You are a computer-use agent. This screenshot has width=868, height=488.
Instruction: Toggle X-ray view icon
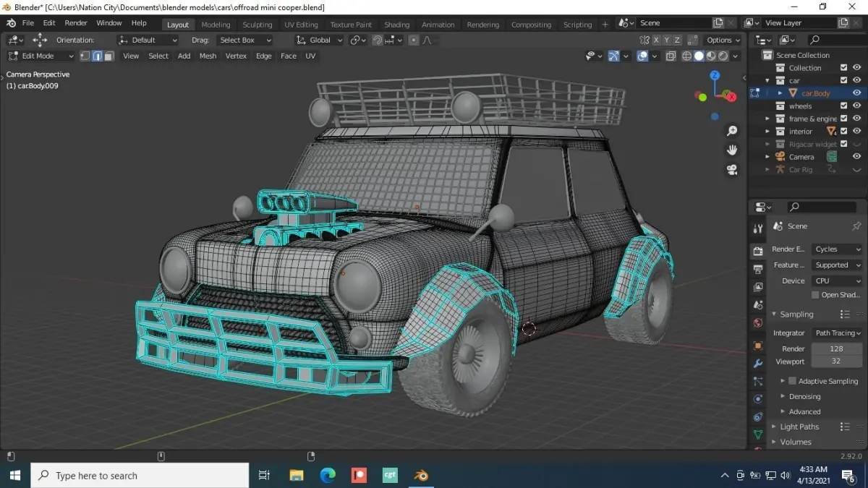point(671,56)
